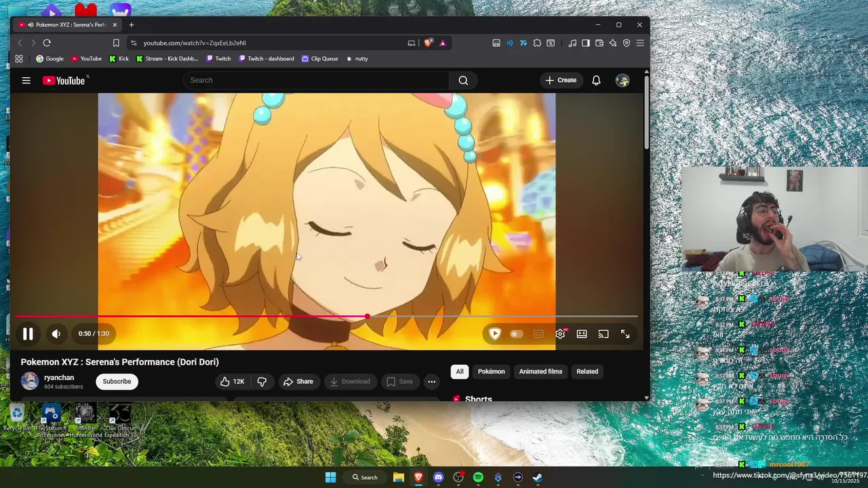Click the page vertical scrollbar
The width and height of the screenshot is (868, 488).
tap(646, 112)
